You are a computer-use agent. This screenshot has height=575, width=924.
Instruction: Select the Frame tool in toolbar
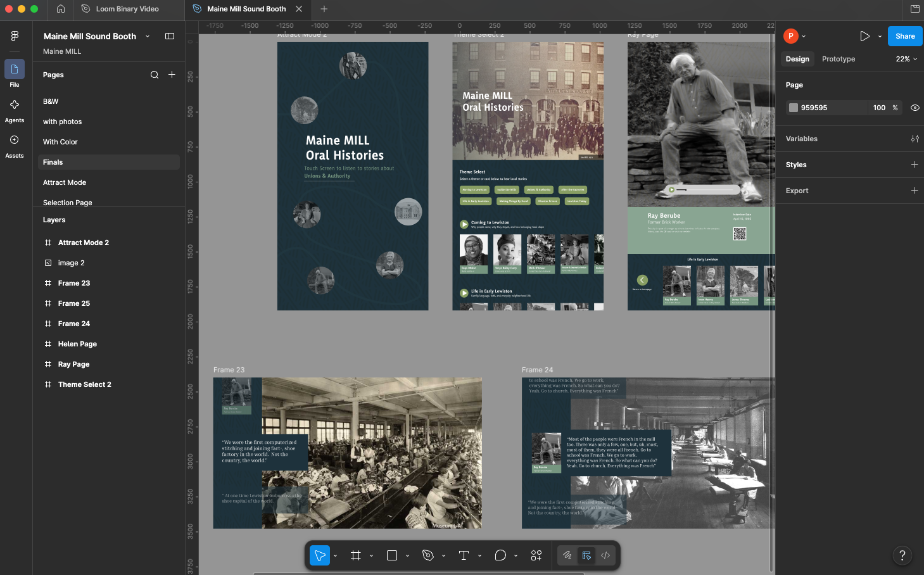(x=356, y=555)
